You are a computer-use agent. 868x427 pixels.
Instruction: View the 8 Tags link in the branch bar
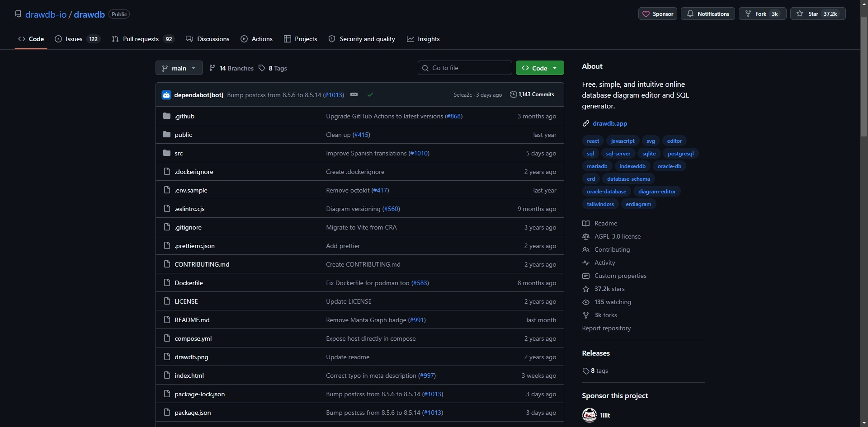point(273,68)
